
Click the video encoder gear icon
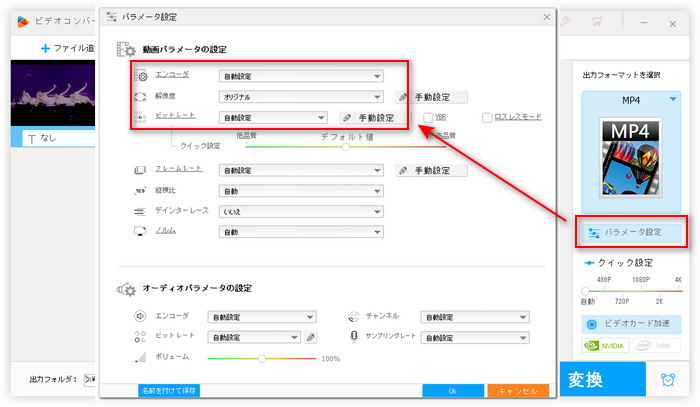tap(142, 76)
